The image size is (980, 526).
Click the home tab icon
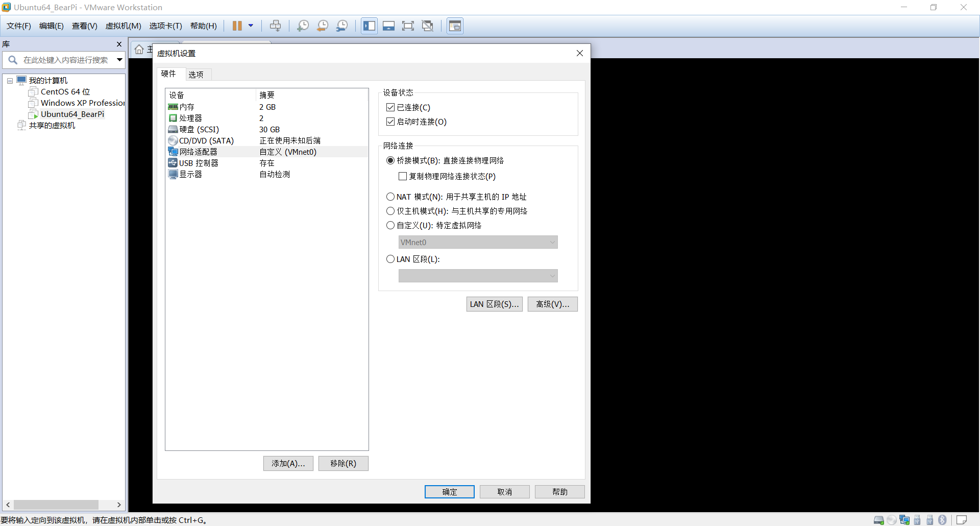pyautogui.click(x=139, y=50)
